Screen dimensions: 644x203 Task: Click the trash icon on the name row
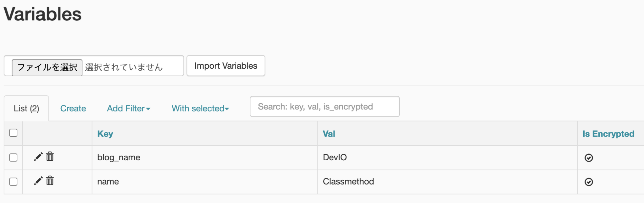pos(49,181)
